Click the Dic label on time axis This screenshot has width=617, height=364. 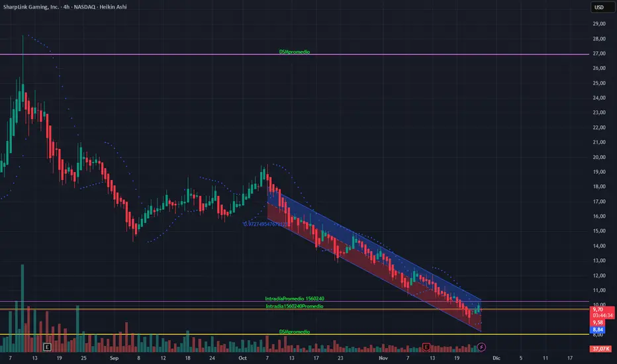pos(497,358)
